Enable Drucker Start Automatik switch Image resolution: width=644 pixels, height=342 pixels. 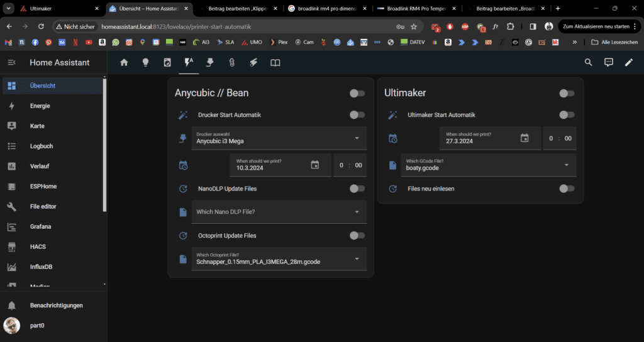pyautogui.click(x=357, y=115)
